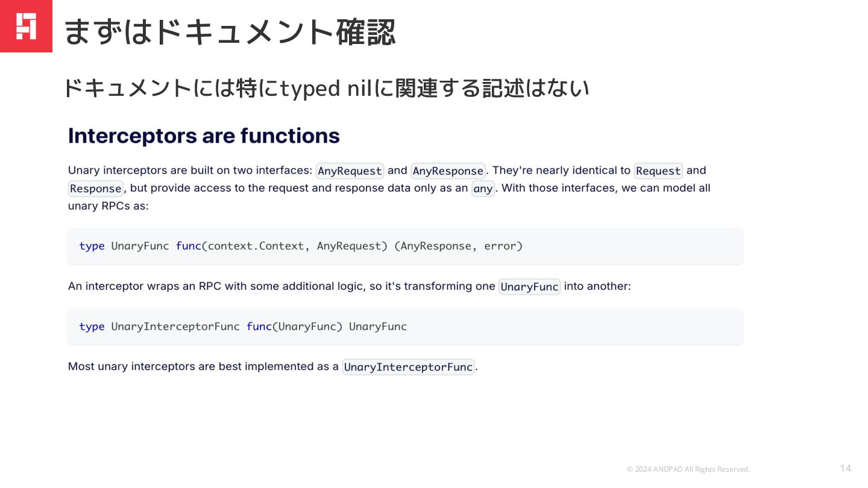Click the AnyResponse inline code tag
The height and width of the screenshot is (488, 868).
pos(448,170)
